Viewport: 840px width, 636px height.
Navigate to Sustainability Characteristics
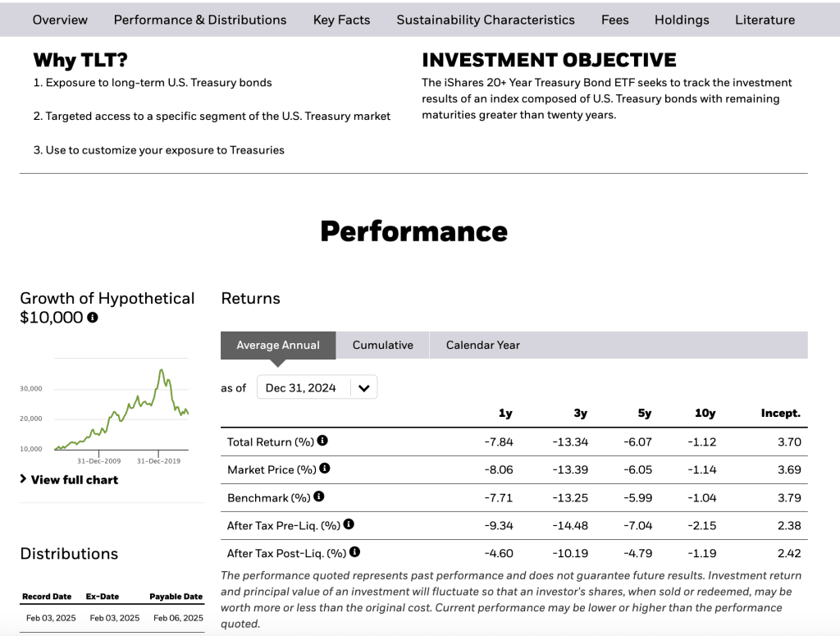pyautogui.click(x=486, y=20)
